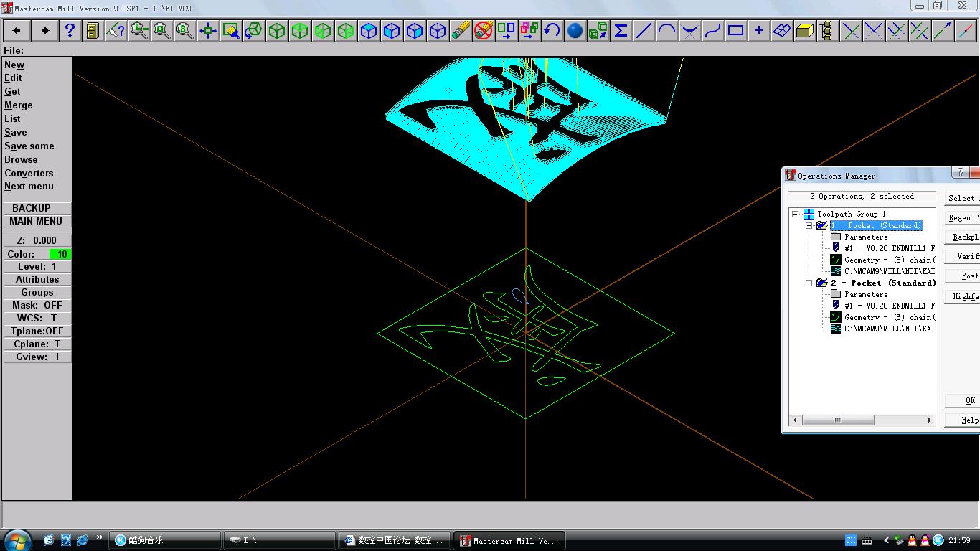This screenshot has width=980, height=551.
Task: Click the pencil eraser delete icon
Action: point(461,31)
